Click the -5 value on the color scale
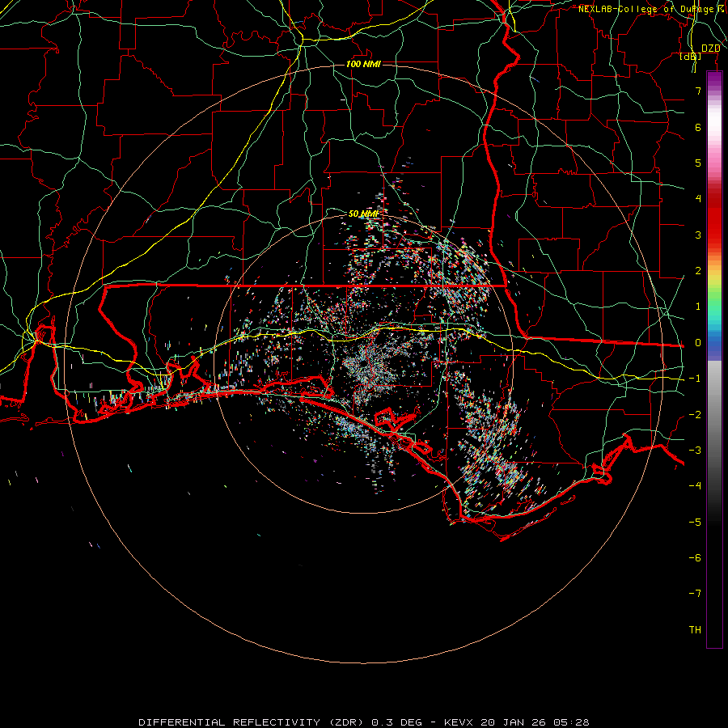 click(695, 523)
